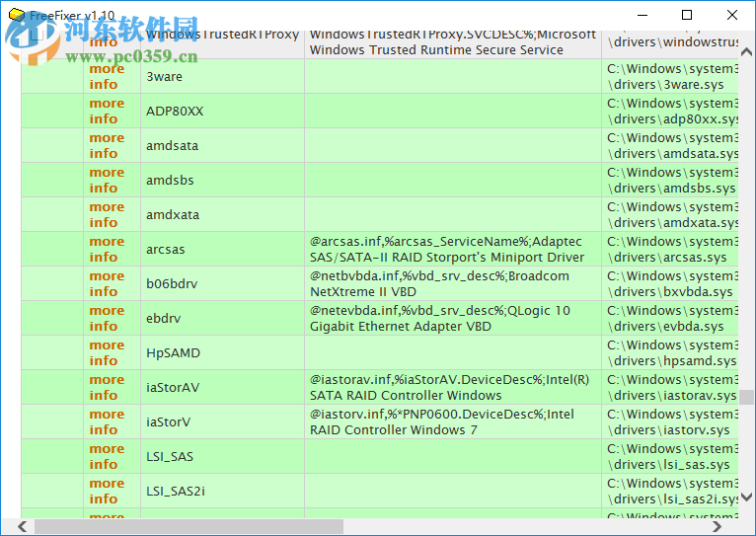Click the amdsata.sys file path
756x536 pixels.
point(672,145)
